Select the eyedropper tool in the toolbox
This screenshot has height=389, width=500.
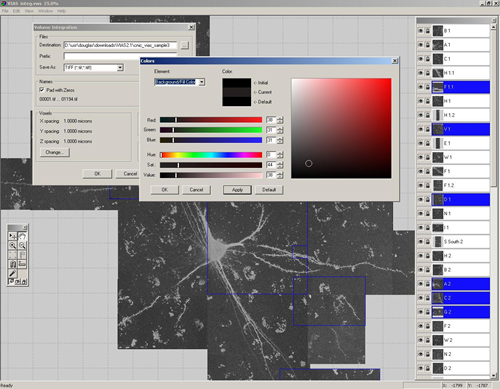[x=13, y=274]
